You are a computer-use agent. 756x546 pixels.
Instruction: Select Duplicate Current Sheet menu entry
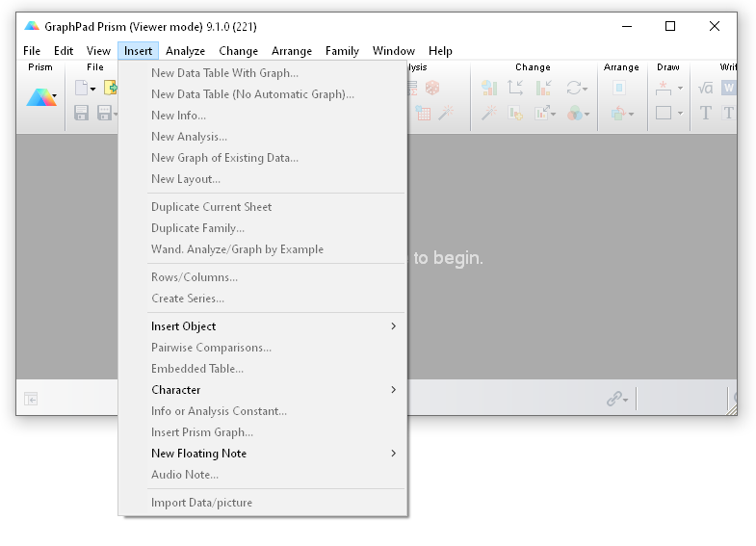coord(262,207)
